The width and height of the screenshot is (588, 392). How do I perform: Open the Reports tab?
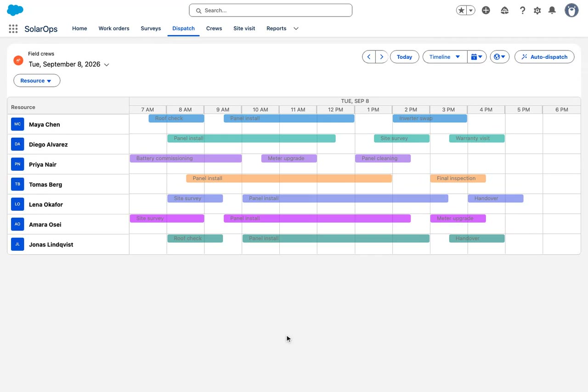tap(276, 28)
